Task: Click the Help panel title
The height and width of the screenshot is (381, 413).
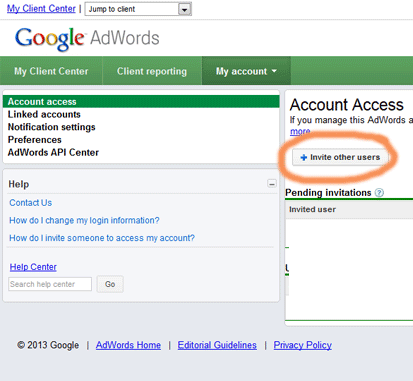Action: tap(19, 184)
